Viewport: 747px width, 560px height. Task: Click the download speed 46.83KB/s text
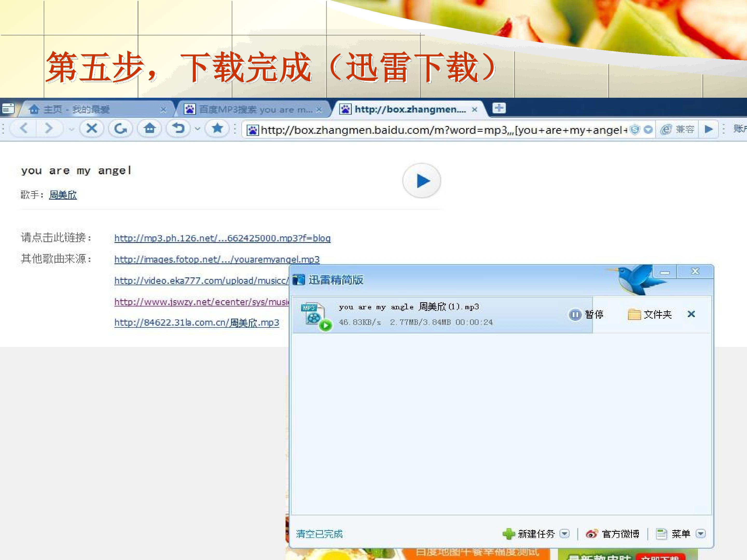click(x=360, y=322)
